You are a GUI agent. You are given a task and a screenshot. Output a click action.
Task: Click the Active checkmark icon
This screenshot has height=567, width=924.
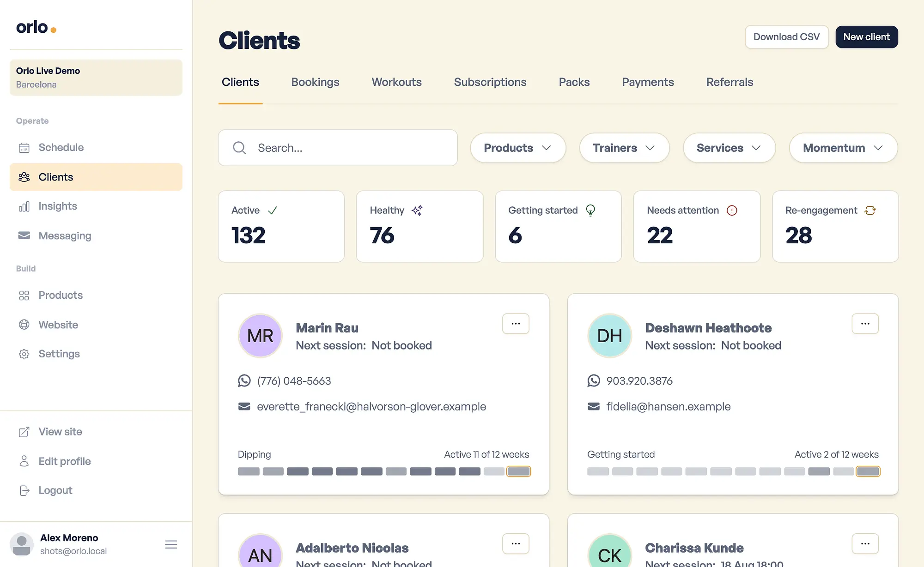(x=273, y=211)
